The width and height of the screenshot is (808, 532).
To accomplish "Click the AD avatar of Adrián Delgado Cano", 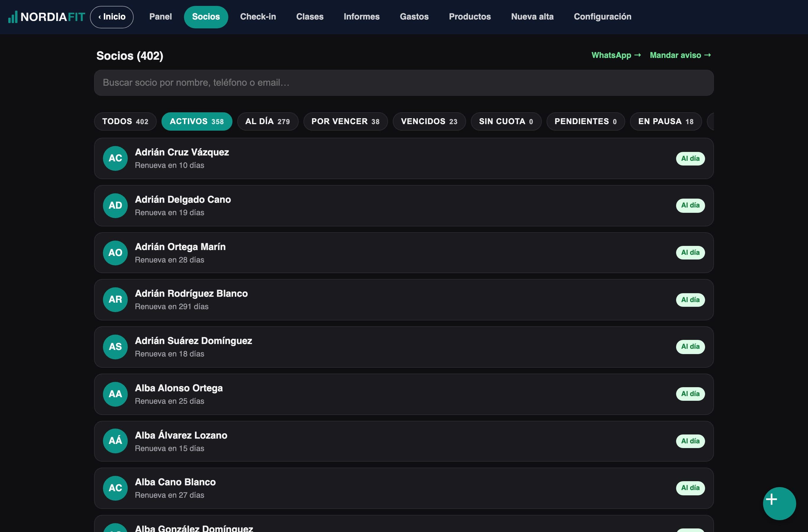I will pos(115,206).
